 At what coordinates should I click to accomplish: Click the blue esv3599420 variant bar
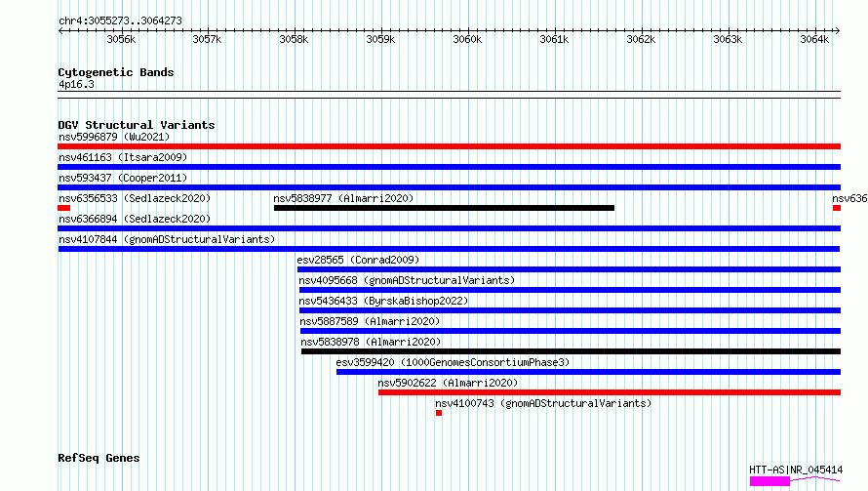[x=588, y=372]
